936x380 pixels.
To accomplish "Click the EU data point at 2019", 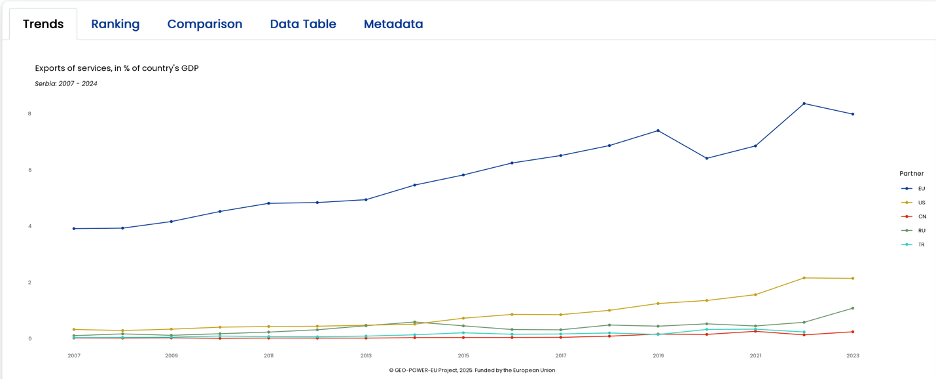I will pos(658,131).
